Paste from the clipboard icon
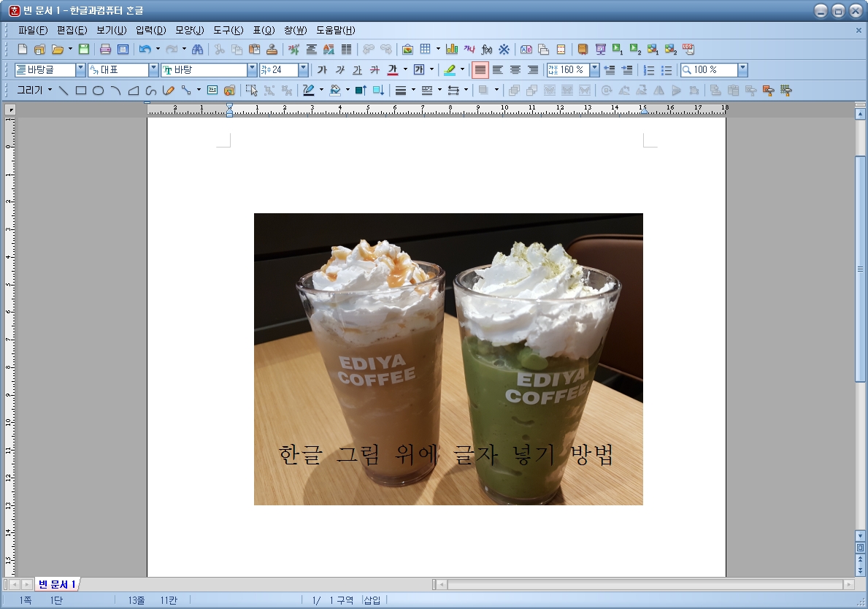The image size is (868, 609). (254, 49)
